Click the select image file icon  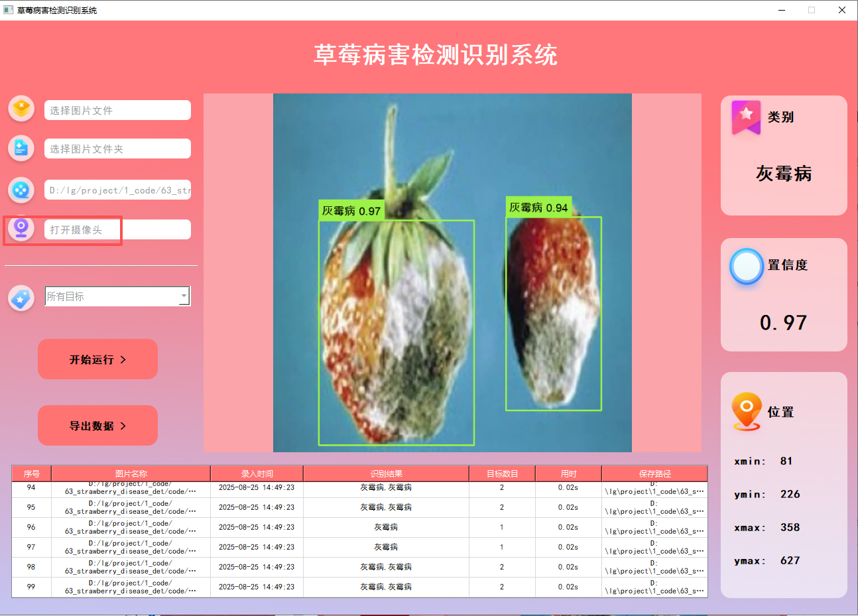(x=21, y=108)
